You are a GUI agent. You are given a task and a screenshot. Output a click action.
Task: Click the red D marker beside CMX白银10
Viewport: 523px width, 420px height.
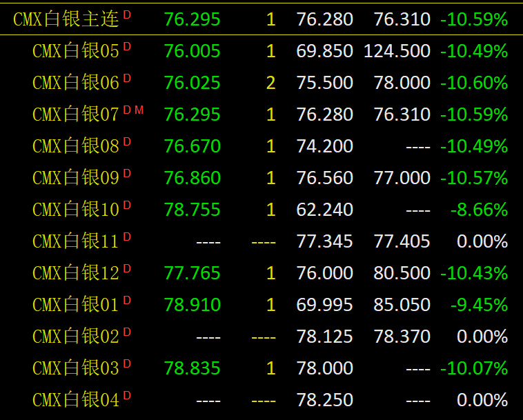pos(127,205)
